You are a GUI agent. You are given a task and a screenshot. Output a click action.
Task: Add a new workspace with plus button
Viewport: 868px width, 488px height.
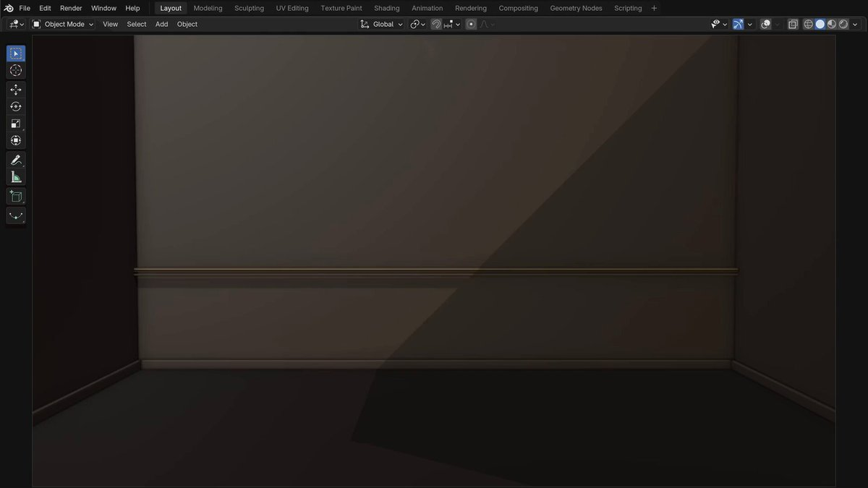(x=655, y=8)
